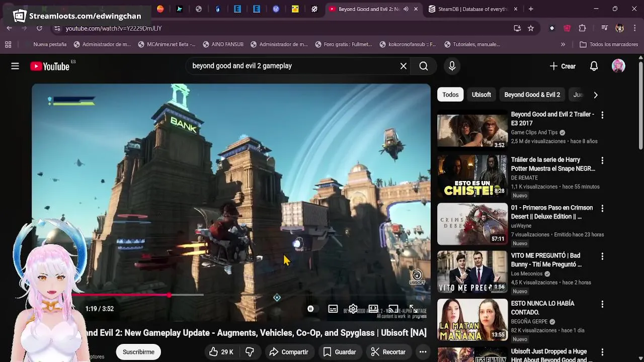The image size is (644, 362).
Task: Reload the page in the browser
Action: [x=39, y=28]
